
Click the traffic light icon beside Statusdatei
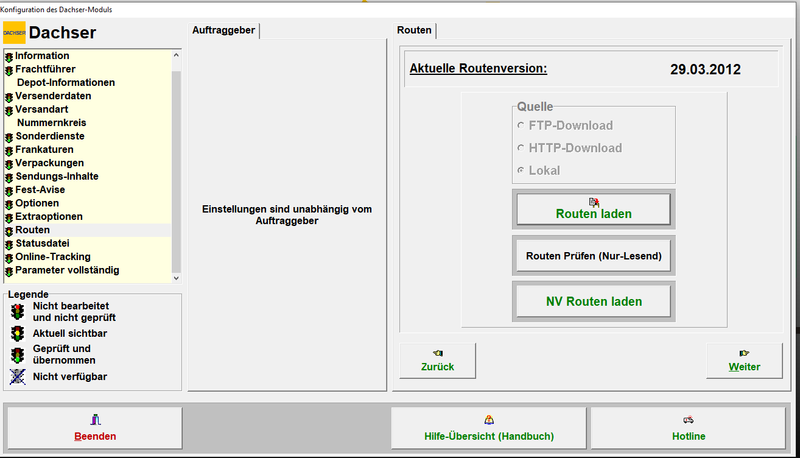coord(9,244)
